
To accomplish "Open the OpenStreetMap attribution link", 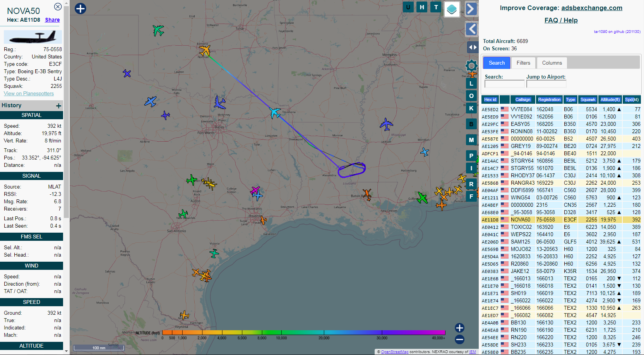I will tap(395, 352).
